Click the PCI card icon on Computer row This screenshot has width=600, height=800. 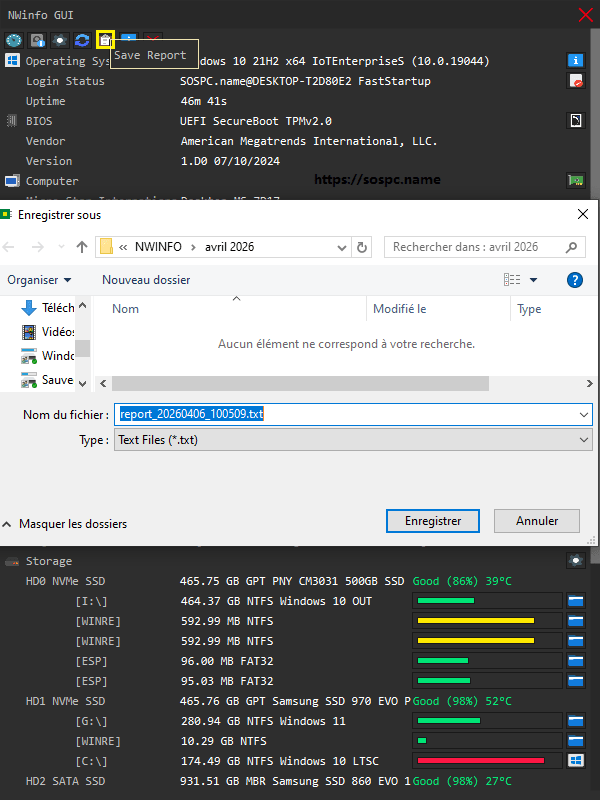click(x=575, y=181)
